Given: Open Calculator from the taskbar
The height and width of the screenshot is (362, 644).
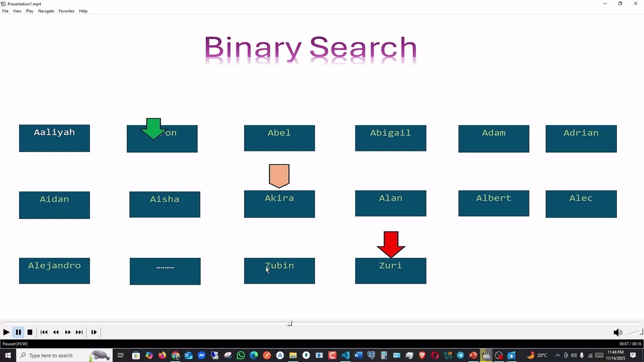Looking at the screenshot, I should 384,355.
